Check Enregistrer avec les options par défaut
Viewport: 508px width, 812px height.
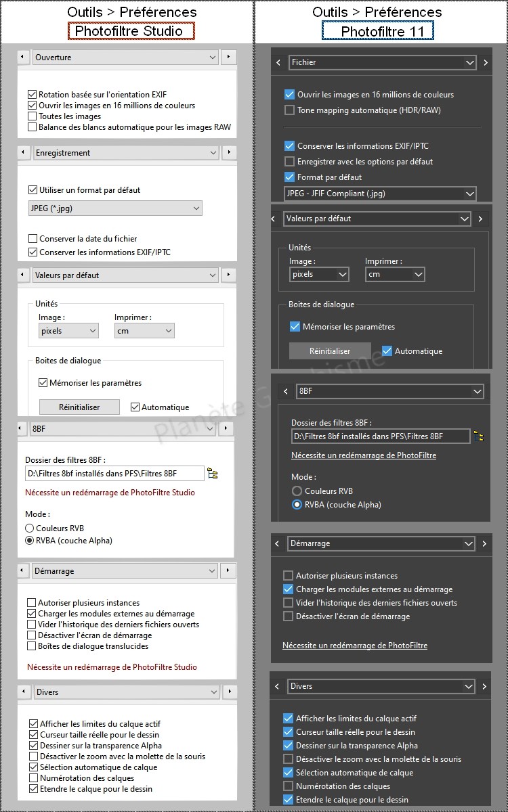click(x=290, y=162)
